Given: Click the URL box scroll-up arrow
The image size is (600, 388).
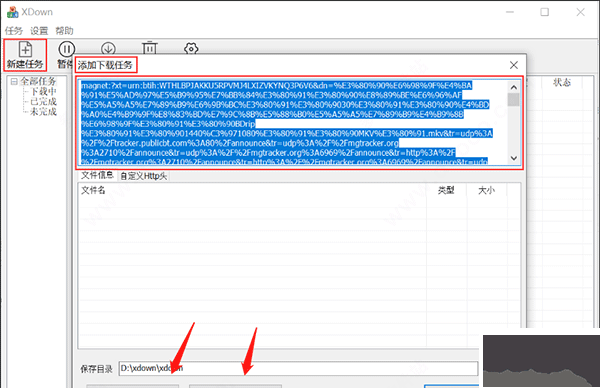Looking at the screenshot, I should pos(514,87).
